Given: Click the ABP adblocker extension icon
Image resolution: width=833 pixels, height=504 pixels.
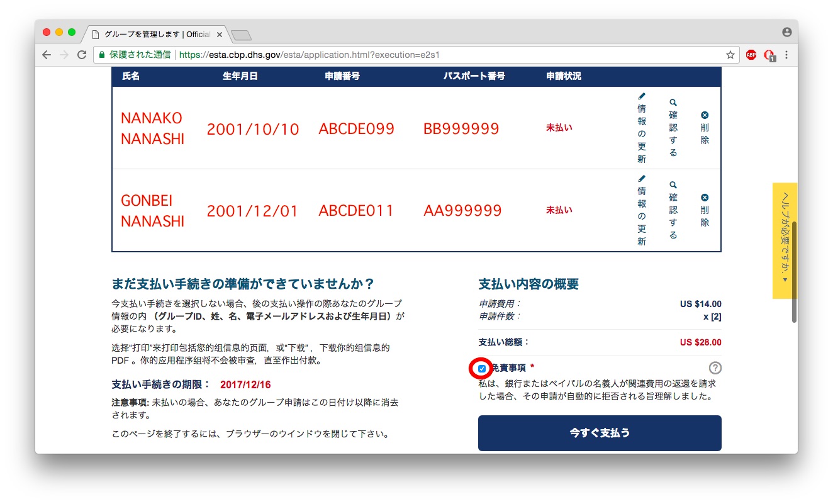Looking at the screenshot, I should click(x=749, y=55).
